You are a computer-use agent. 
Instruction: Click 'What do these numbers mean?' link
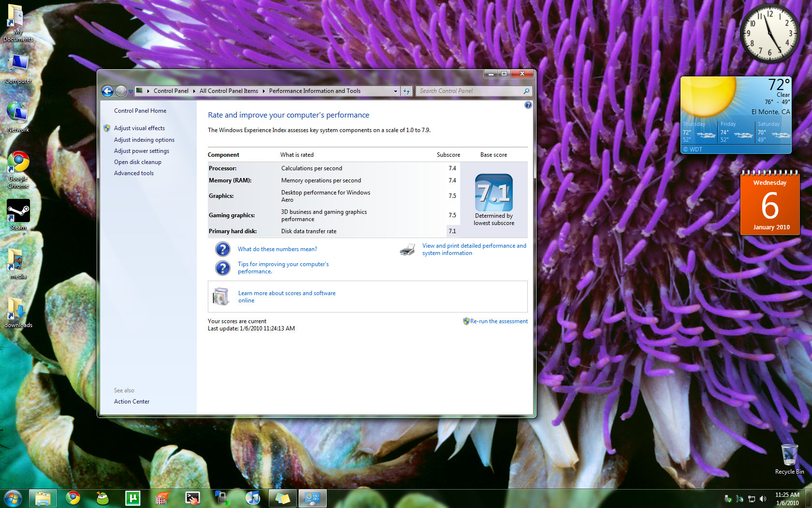point(277,249)
